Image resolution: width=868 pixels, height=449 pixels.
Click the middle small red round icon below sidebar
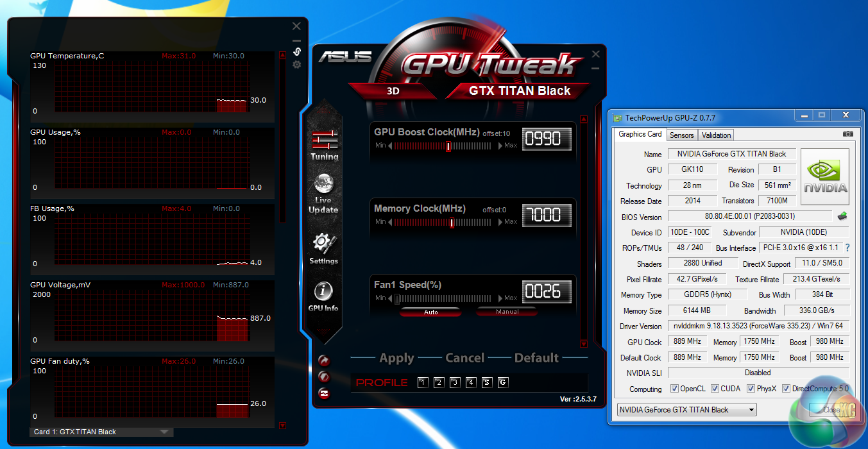(324, 377)
